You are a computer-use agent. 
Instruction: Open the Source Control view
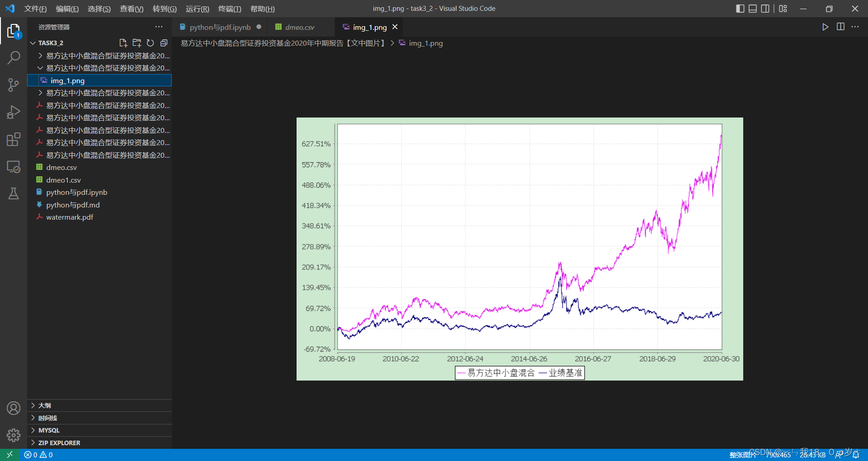pos(14,85)
